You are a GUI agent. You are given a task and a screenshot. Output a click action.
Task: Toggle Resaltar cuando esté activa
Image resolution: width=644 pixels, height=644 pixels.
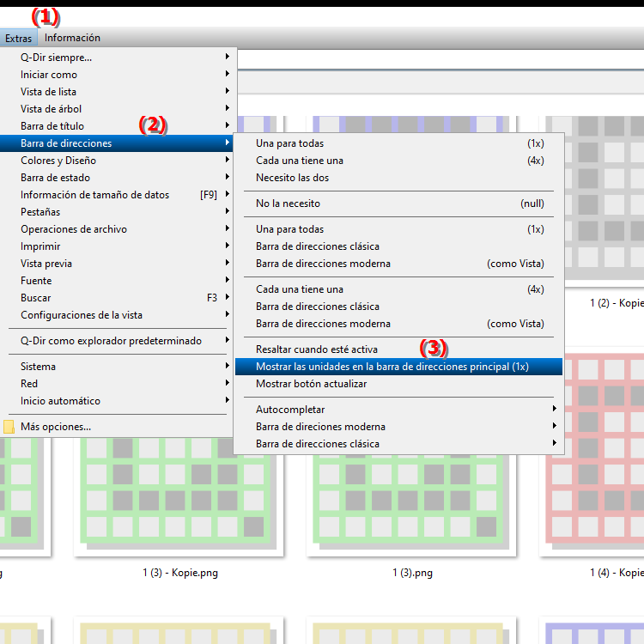[398, 349]
